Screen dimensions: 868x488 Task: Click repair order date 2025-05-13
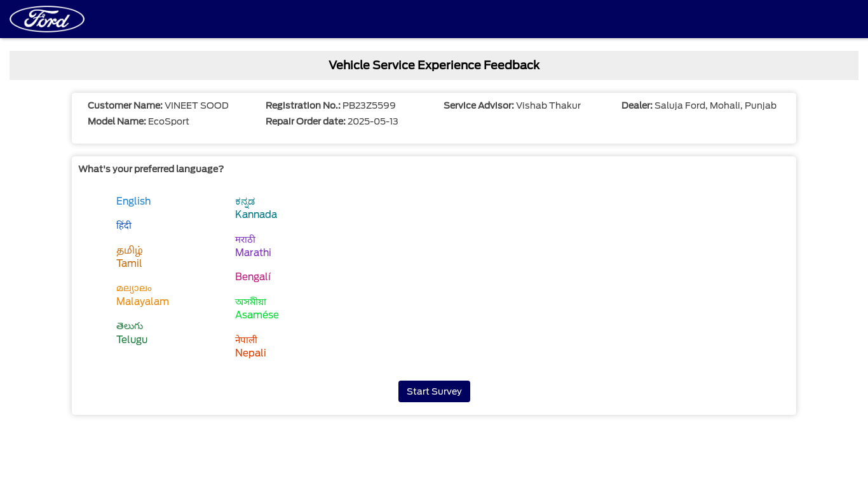(x=373, y=121)
